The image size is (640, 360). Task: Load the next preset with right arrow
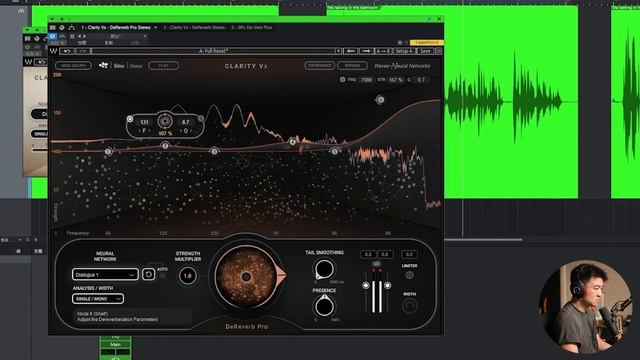click(x=366, y=51)
